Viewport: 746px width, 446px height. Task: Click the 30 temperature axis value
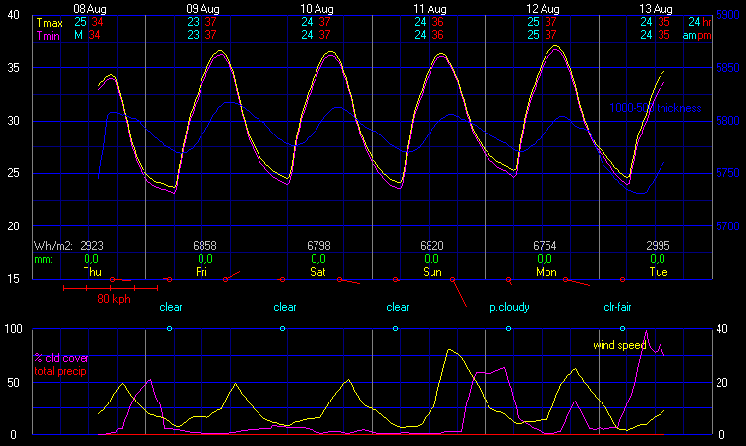pyautogui.click(x=13, y=120)
